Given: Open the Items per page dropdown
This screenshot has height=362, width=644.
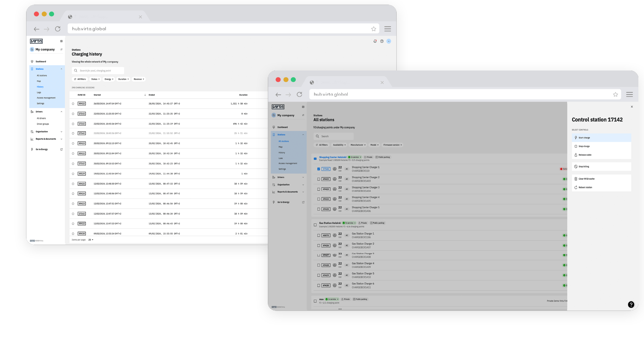Looking at the screenshot, I should click(x=91, y=240).
